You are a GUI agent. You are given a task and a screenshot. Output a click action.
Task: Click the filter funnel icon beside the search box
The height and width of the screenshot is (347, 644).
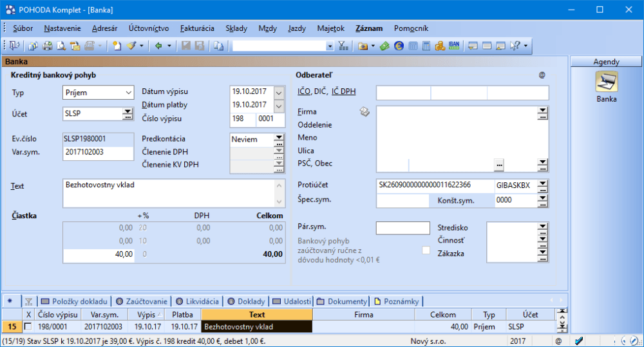343,46
